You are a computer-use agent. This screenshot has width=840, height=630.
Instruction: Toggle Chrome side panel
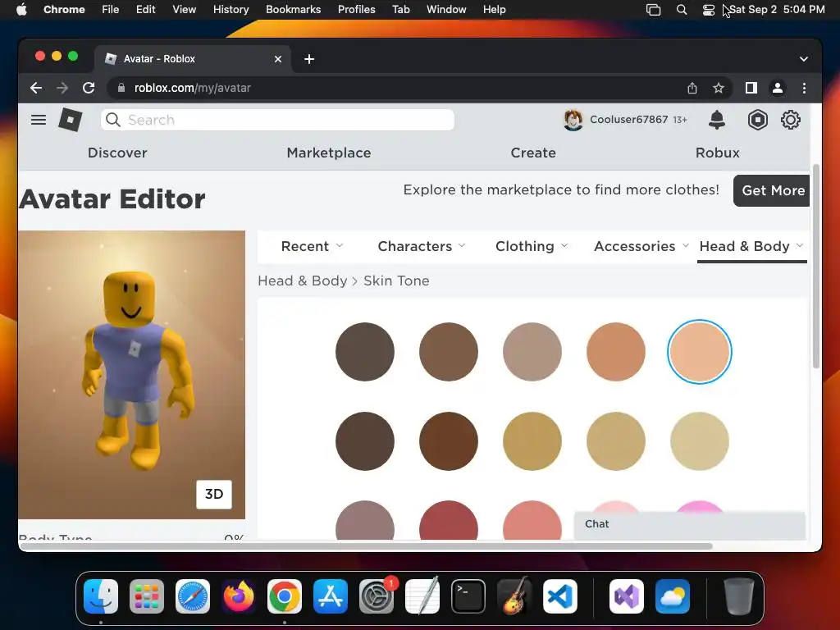(x=751, y=88)
